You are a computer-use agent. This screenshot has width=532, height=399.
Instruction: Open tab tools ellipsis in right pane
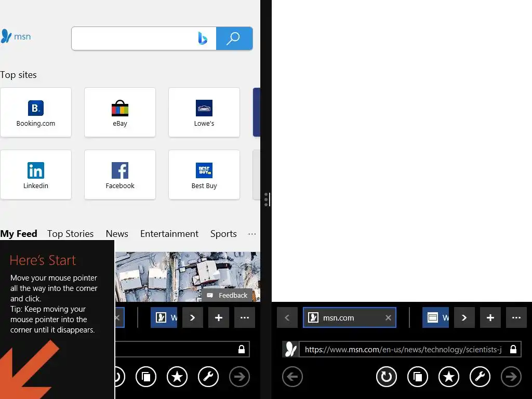516,317
